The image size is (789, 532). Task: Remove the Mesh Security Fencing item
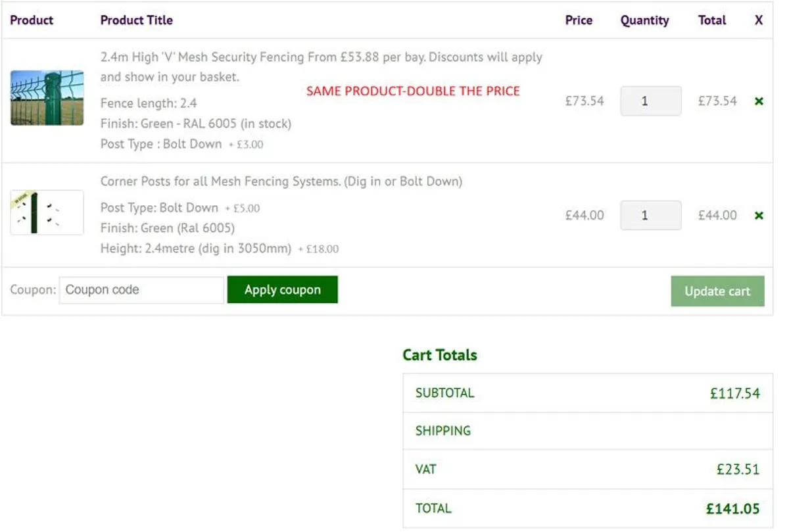tap(759, 101)
